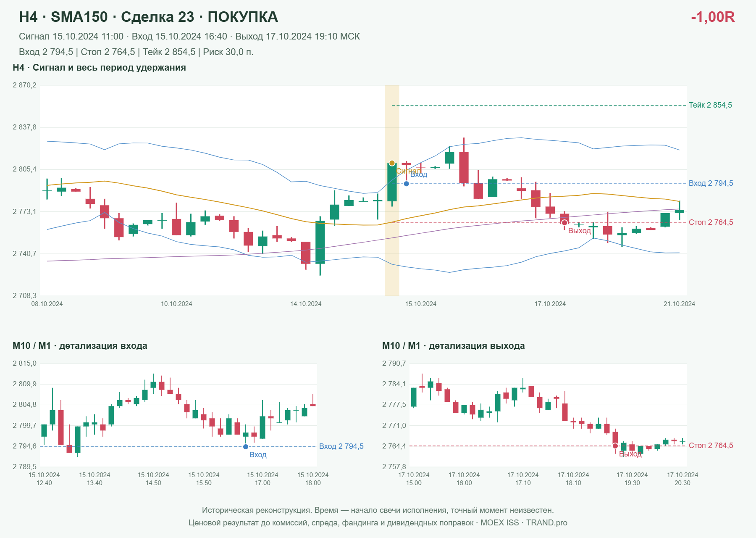Click the 2 771,0 label on exit detail axis

click(394, 425)
